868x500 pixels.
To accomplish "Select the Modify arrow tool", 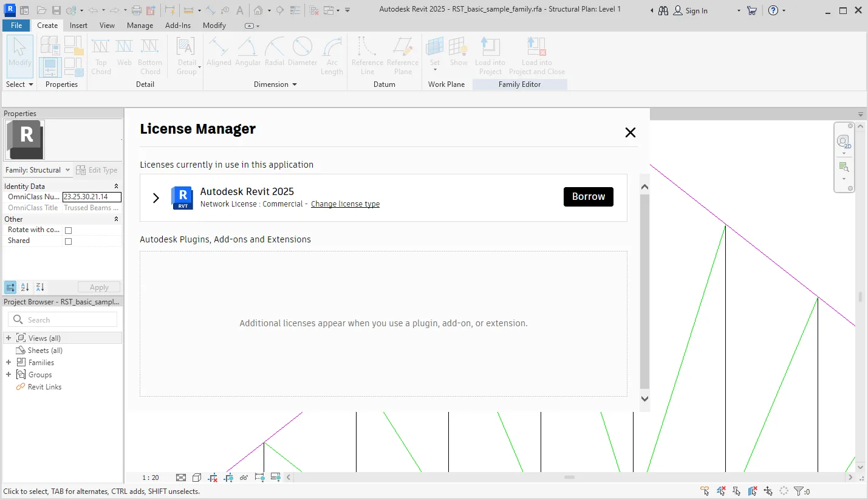I will (x=20, y=55).
